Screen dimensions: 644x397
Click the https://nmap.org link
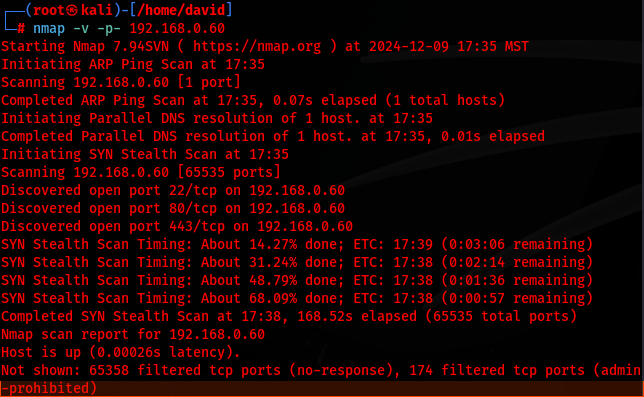tap(257, 46)
